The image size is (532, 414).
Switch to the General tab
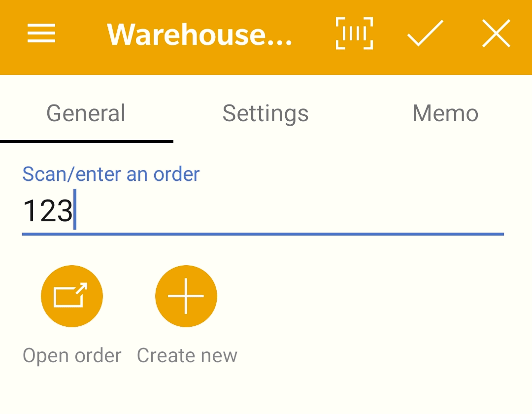(86, 113)
